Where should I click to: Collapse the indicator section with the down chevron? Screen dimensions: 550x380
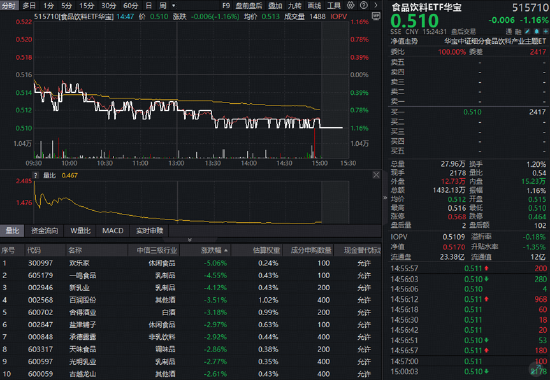pos(190,240)
